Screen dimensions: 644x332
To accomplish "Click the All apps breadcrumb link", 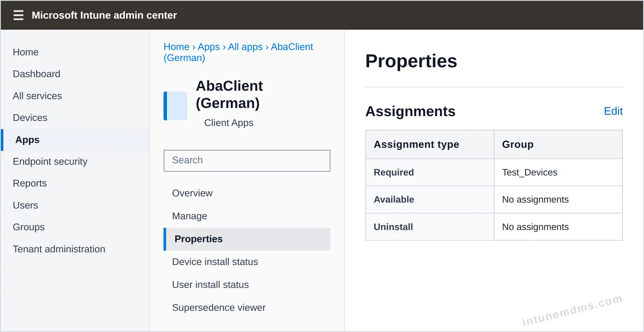I will tap(245, 47).
